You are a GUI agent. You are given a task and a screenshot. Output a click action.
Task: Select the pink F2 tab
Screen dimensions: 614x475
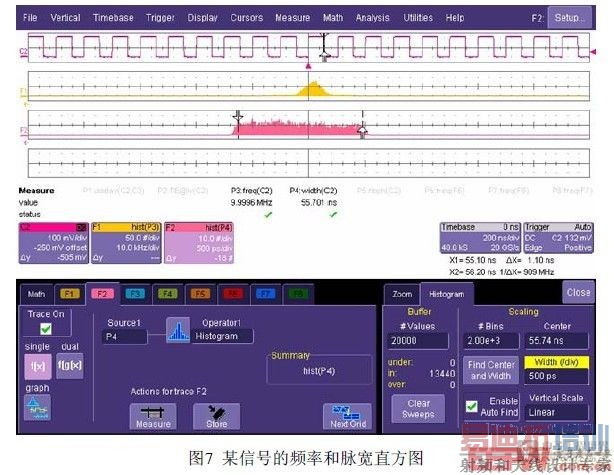coord(102,294)
